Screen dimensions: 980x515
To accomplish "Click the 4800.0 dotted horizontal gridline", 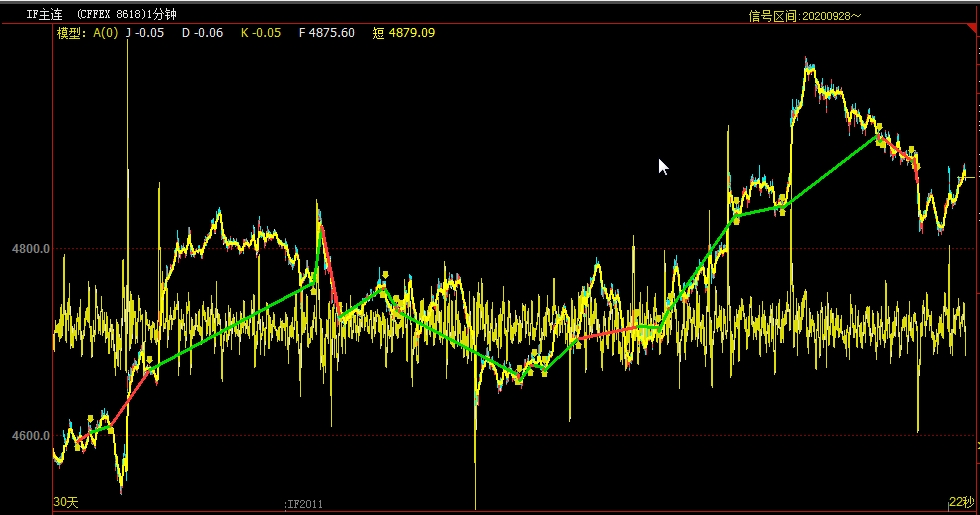I will (x=500, y=249).
